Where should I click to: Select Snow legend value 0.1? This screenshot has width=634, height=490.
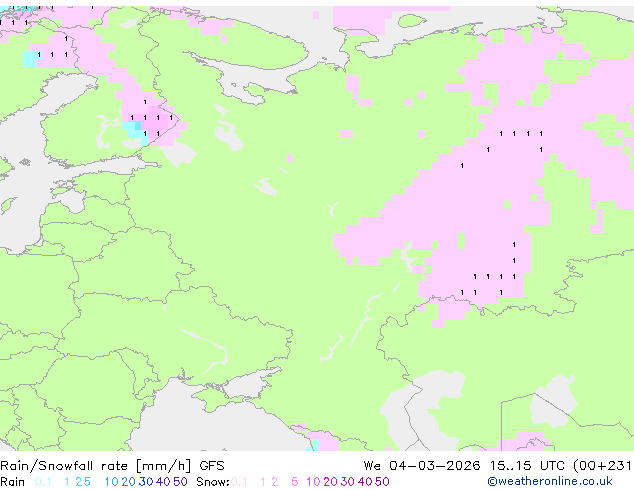(x=239, y=482)
